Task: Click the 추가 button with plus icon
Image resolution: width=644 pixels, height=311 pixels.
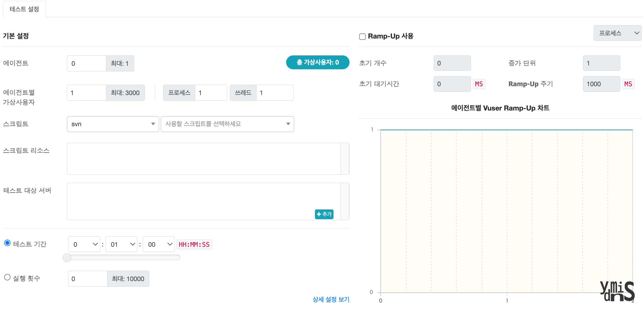Action: coord(324,214)
